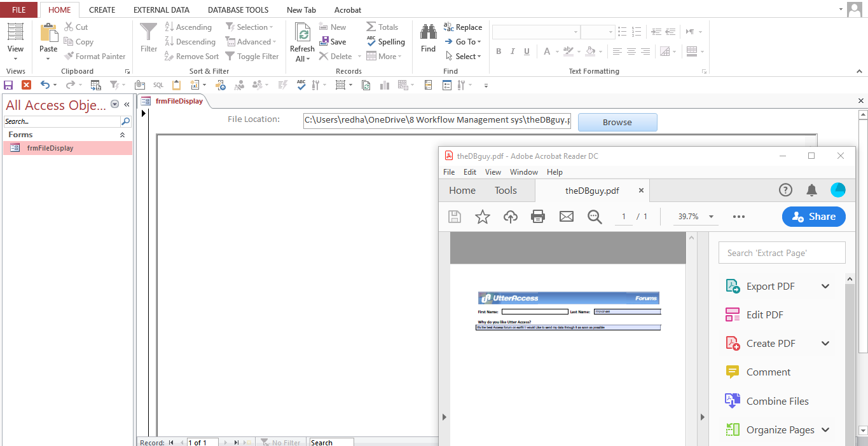Click the Browse button on the form

point(617,123)
